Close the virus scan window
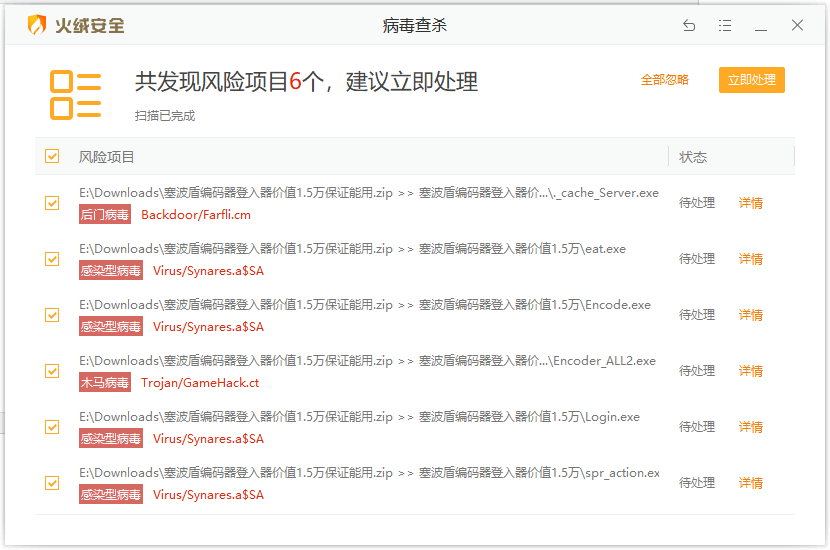The width and height of the screenshot is (830, 550). point(797,25)
